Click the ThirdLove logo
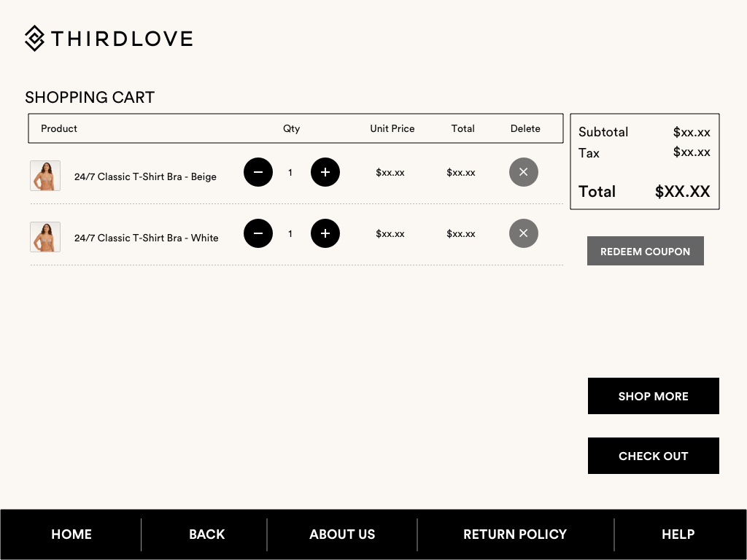This screenshot has height=560, width=747. 109,38
